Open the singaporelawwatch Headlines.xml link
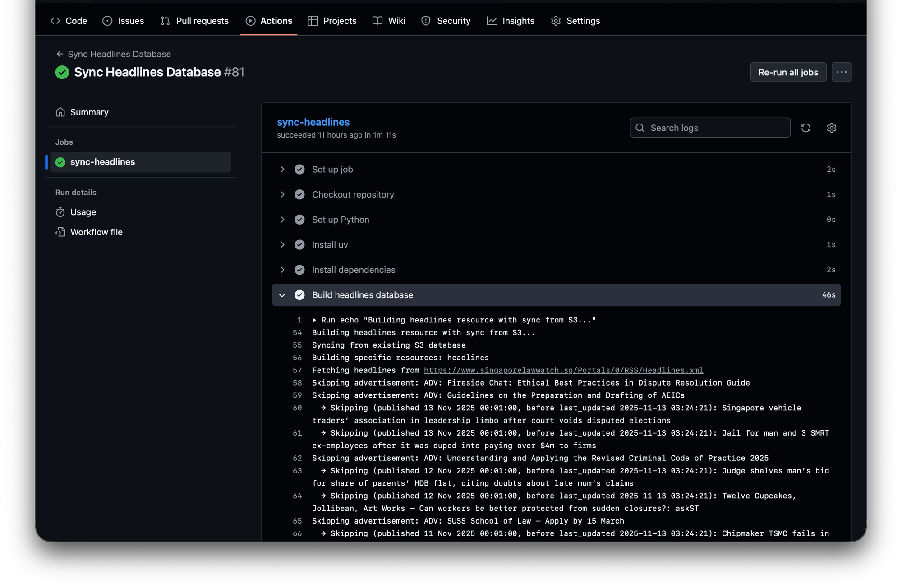Viewport: 902px width, 588px height. point(563,370)
